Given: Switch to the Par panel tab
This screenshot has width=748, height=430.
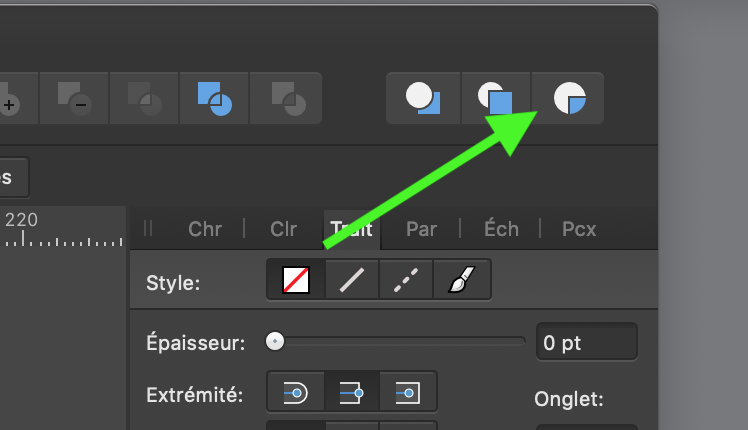Looking at the screenshot, I should tap(421, 229).
